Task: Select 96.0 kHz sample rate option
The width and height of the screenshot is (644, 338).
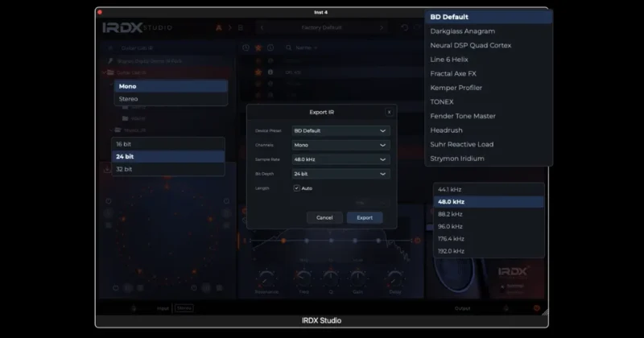Action: tap(489, 226)
